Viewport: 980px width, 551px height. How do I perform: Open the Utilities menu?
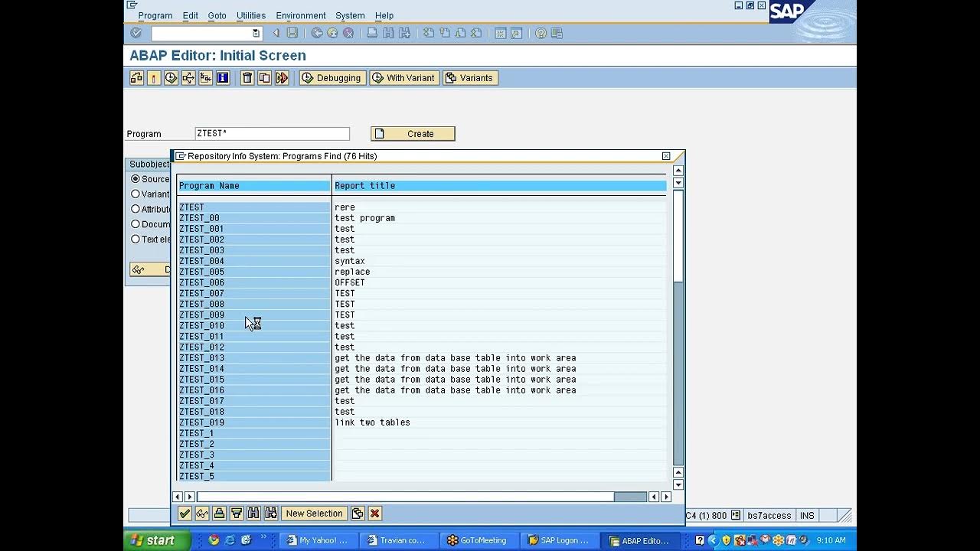251,15
